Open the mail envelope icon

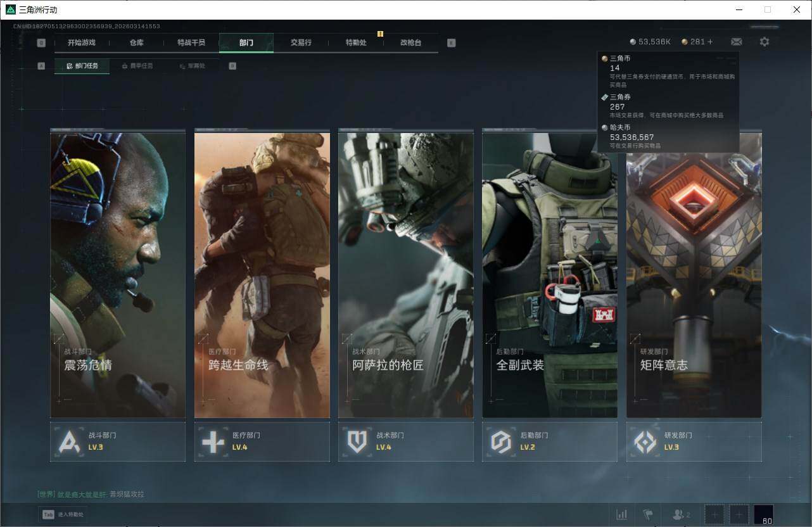coord(736,42)
